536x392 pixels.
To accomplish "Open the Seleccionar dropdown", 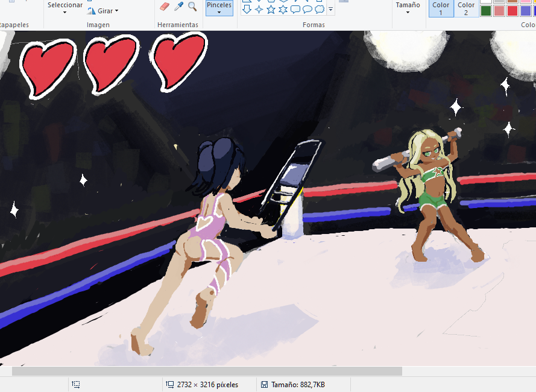I will coord(65,8).
